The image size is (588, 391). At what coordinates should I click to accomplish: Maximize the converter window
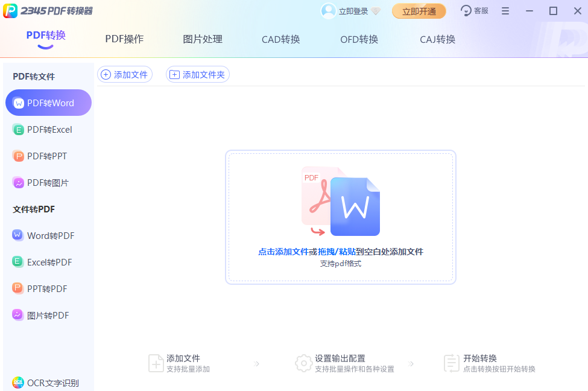(x=554, y=11)
